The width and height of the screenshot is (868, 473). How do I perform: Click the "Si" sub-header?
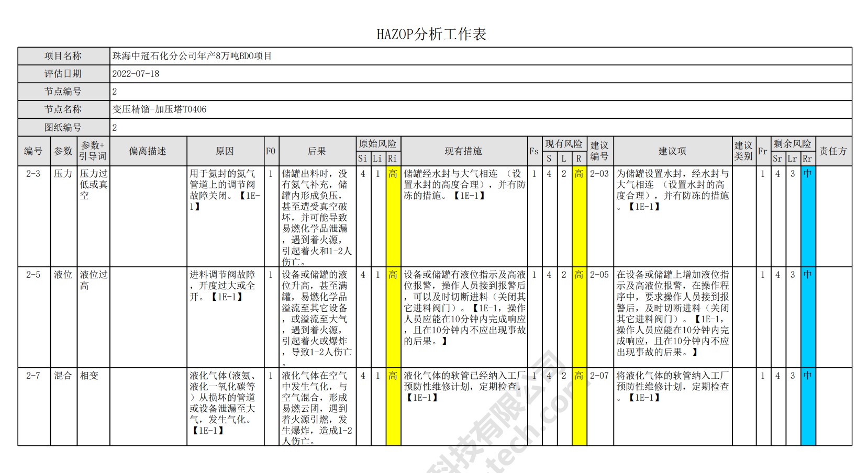coord(363,159)
